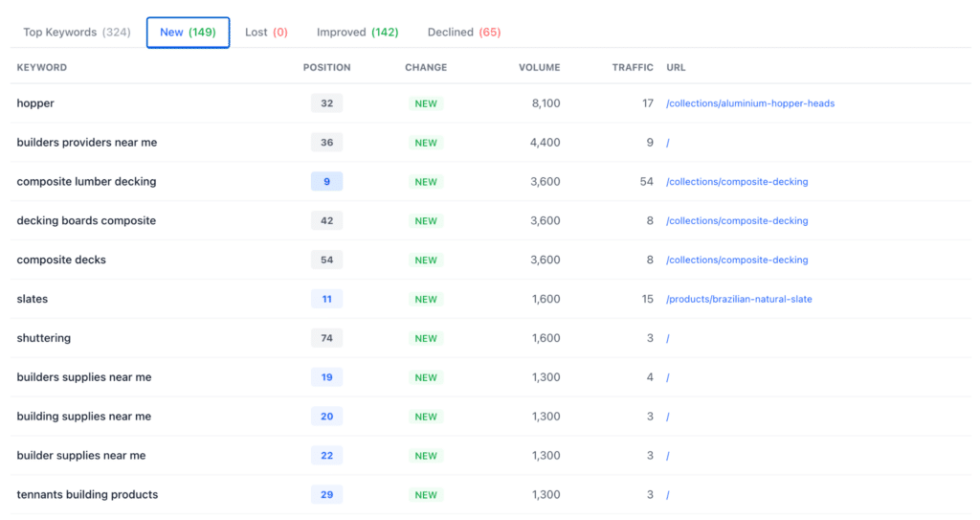Open composite-decking URL in composite decks row
This screenshot has width=980, height=520.
point(737,260)
